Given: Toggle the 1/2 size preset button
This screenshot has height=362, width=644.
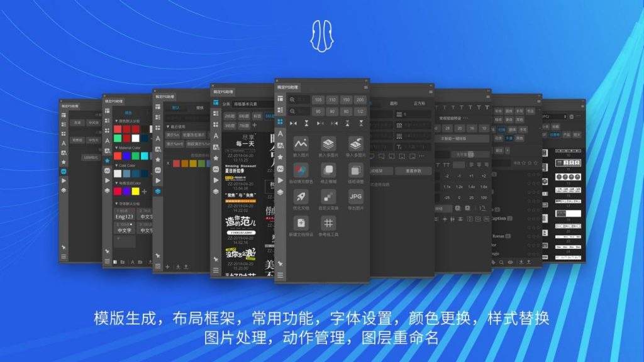Looking at the screenshot, I should tap(361, 111).
